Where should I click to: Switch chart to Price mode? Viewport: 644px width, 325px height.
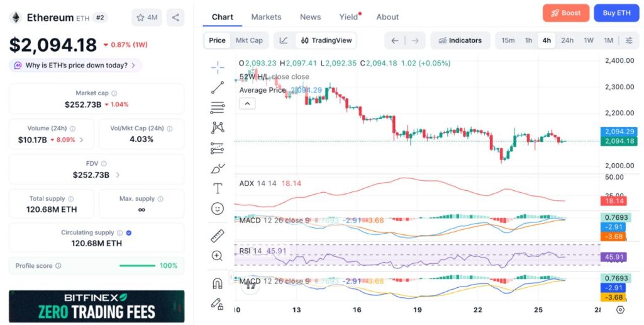point(217,40)
